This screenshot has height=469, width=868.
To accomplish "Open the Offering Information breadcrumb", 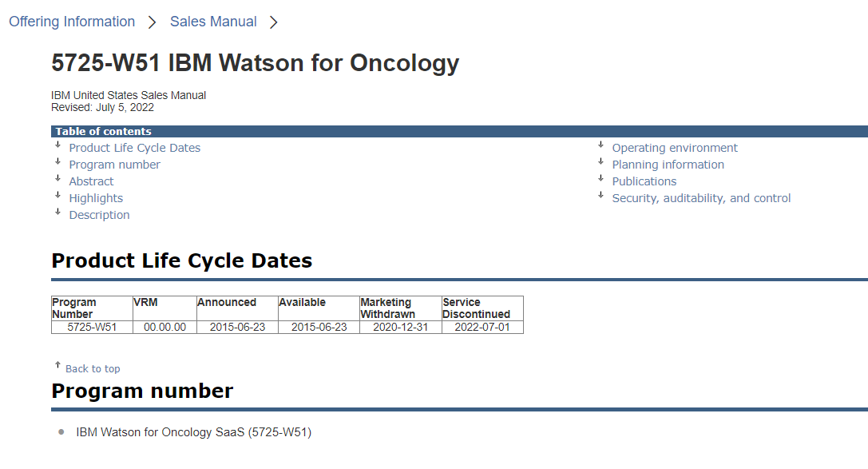I will pyautogui.click(x=72, y=22).
